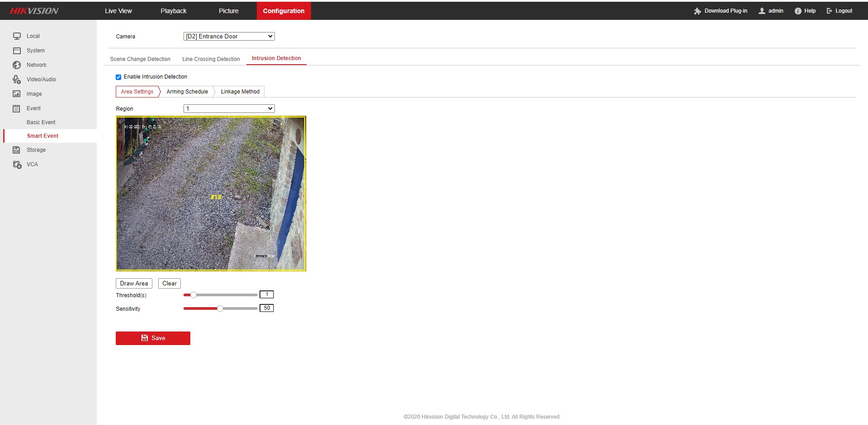Click the Local monitor icon in sidebar
Viewport: 868px width, 425px height.
tap(17, 36)
